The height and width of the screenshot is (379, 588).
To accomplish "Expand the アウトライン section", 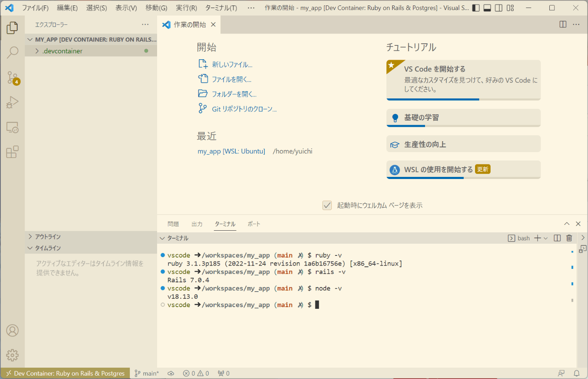I will click(91, 237).
